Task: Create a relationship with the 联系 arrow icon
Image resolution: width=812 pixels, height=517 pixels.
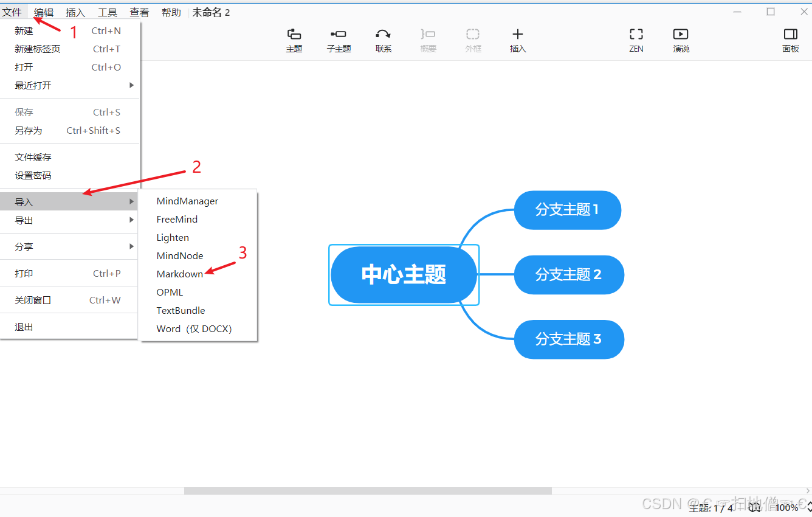Action: click(384, 40)
